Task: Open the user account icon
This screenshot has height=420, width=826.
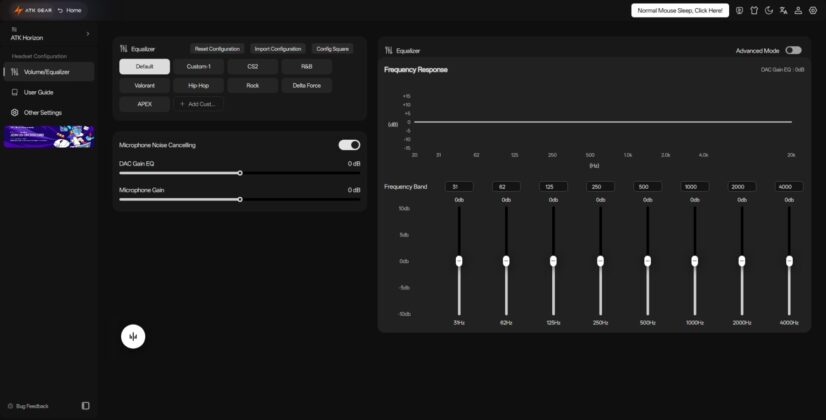Action: tap(798, 11)
